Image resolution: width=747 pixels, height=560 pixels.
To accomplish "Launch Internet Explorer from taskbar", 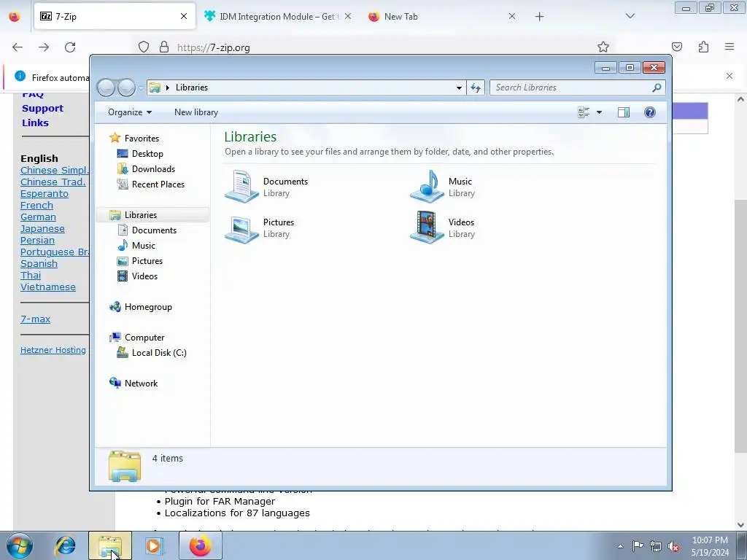I will tap(65, 545).
